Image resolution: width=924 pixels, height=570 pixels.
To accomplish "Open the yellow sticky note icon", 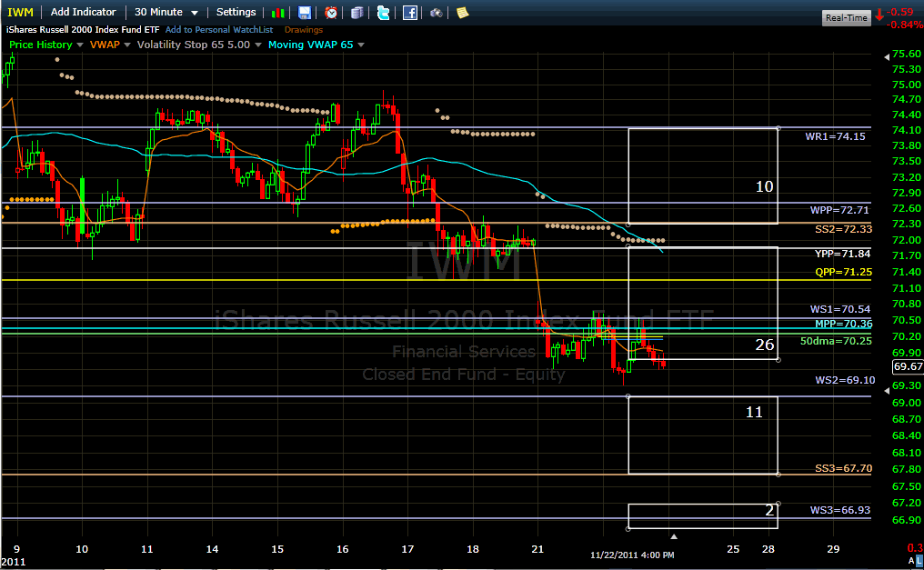I will (463, 13).
